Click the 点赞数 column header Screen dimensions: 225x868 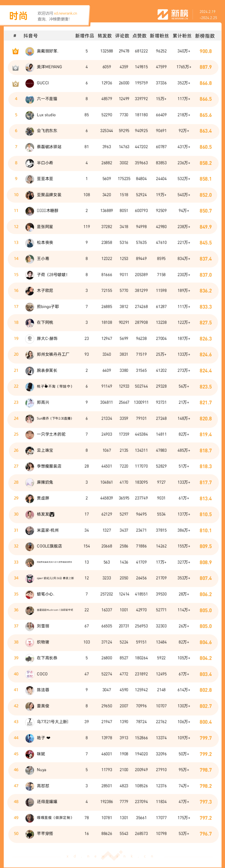click(140, 36)
